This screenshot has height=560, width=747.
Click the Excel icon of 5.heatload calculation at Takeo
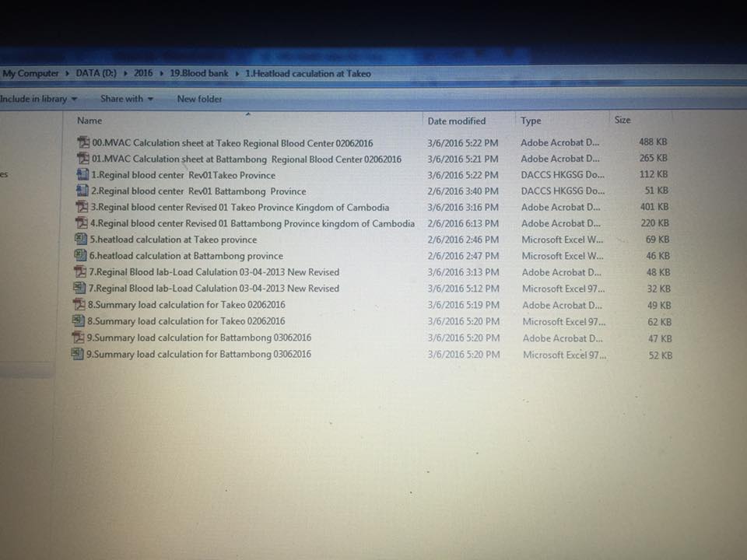point(81,239)
